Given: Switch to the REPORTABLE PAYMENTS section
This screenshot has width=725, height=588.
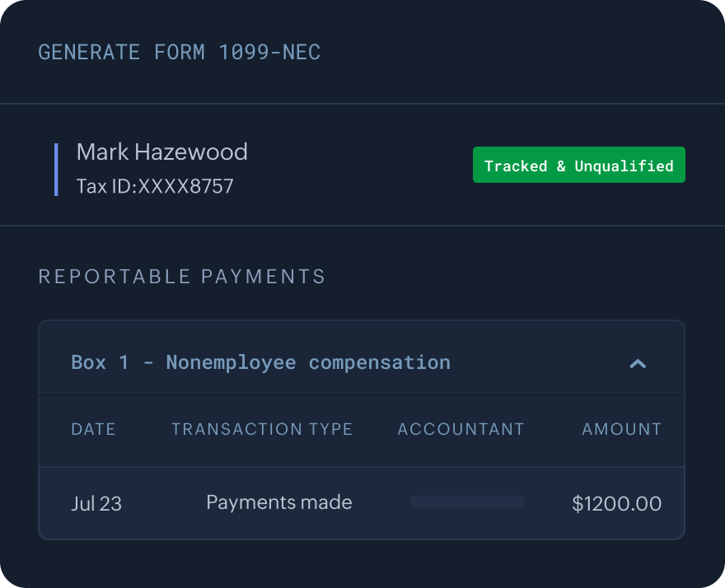Looking at the screenshot, I should pyautogui.click(x=182, y=277).
